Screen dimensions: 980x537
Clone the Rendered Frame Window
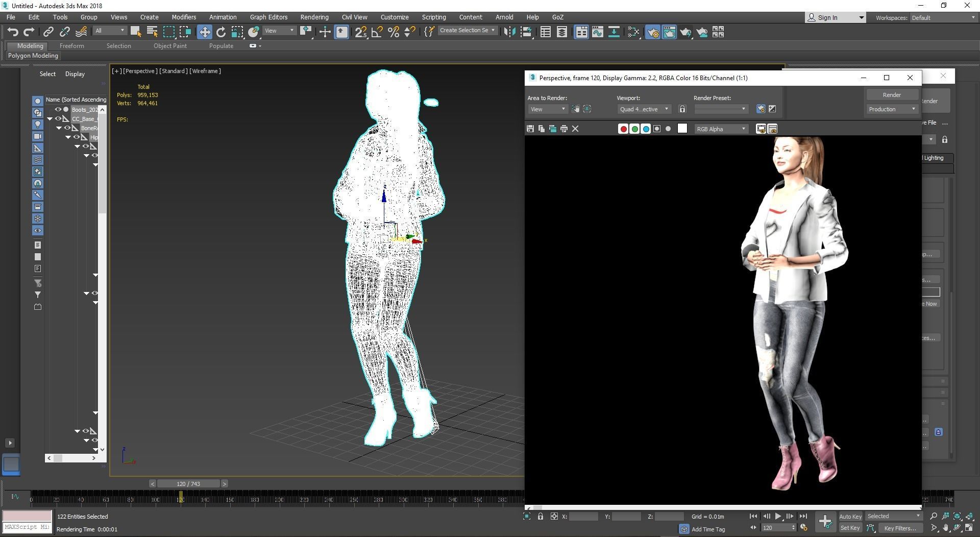coord(553,129)
